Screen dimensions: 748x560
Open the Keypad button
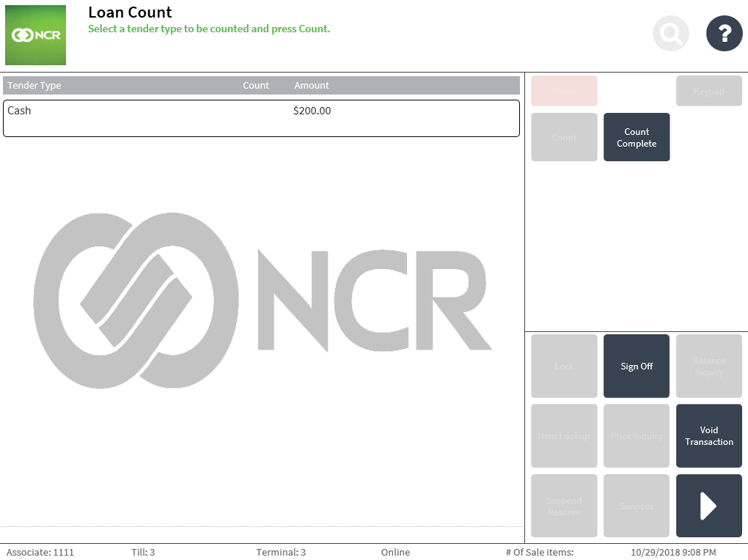[x=708, y=91]
